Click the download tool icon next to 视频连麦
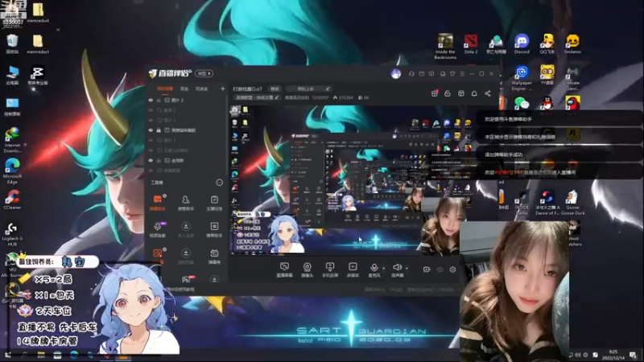The image size is (644, 362). [186, 226]
